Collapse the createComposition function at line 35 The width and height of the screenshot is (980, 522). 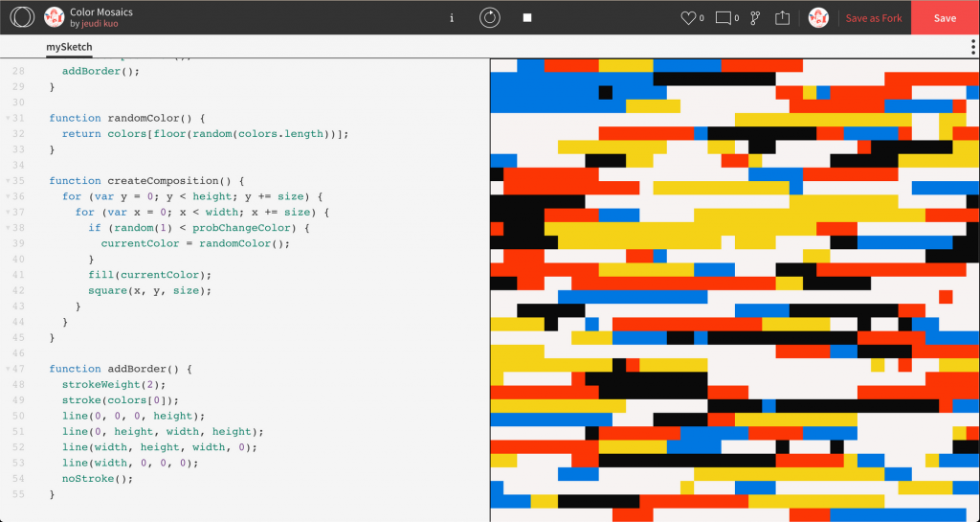coord(8,181)
